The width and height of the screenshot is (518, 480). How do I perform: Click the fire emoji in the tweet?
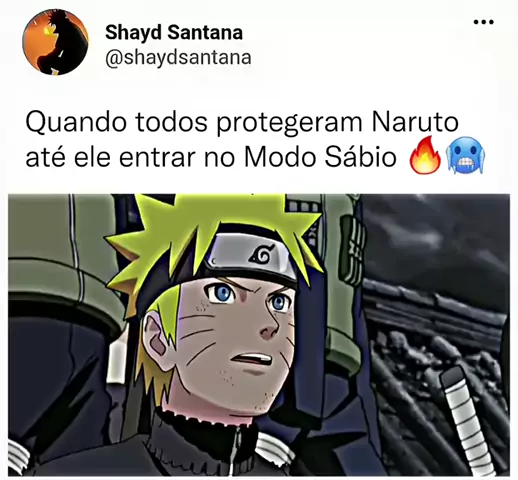tap(425, 155)
